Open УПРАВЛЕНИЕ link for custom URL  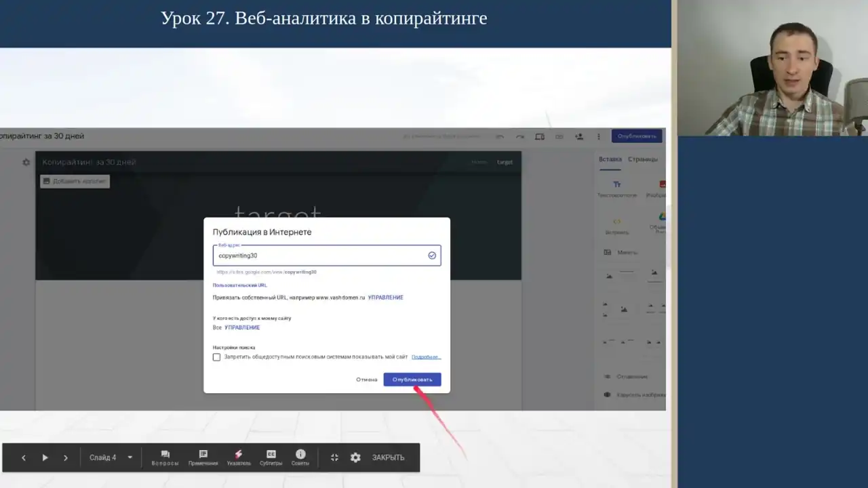pos(386,298)
